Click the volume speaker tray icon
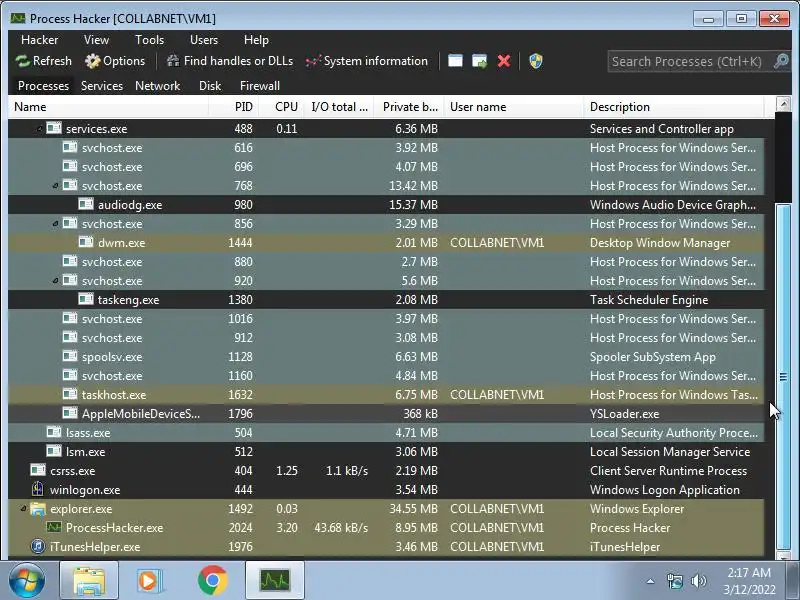800x600 pixels. click(698, 581)
